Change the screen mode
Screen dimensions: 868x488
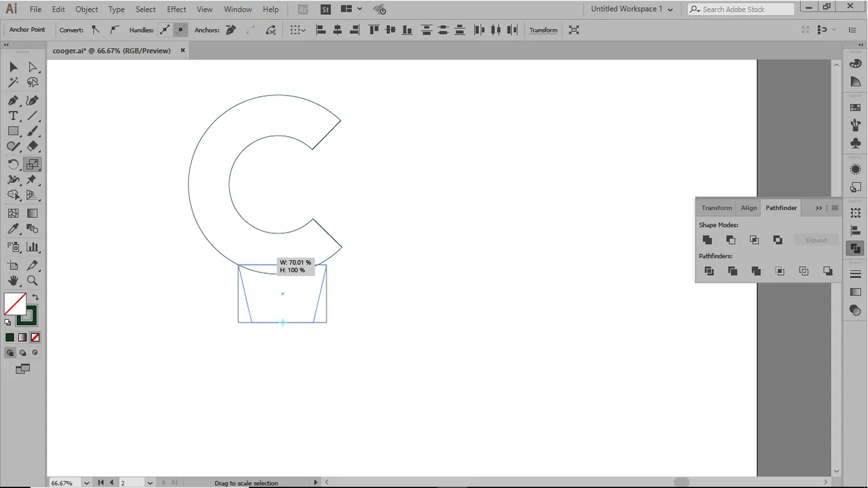point(23,369)
